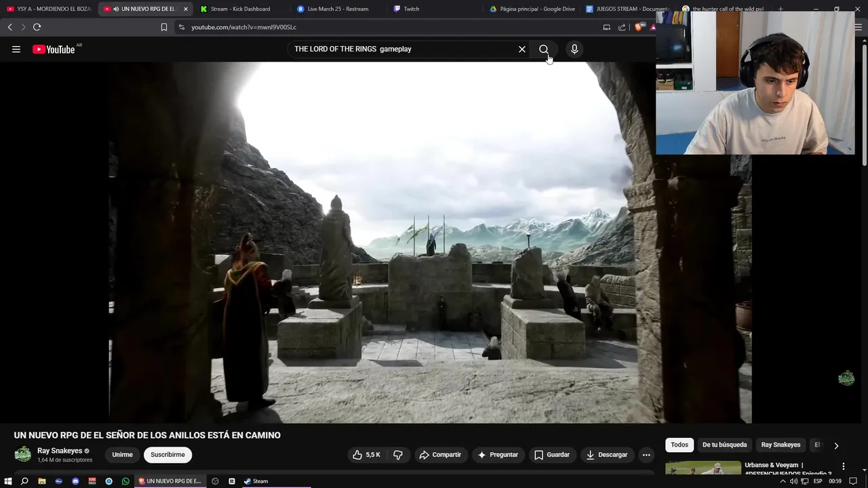Focus the youtube.com address bar URL

coord(243,27)
